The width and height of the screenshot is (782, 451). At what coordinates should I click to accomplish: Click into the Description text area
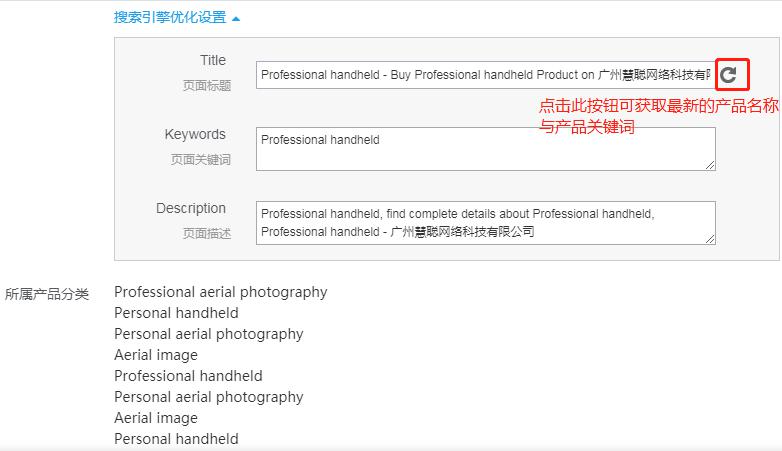click(485, 222)
